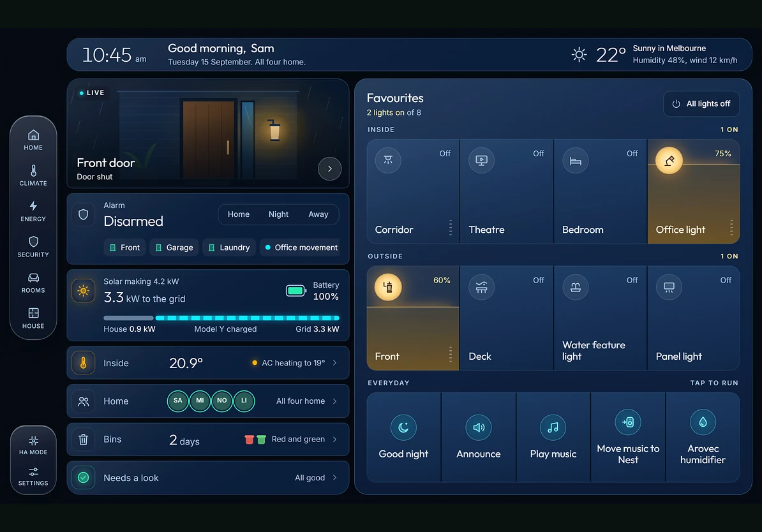Click the alarm shield icon
Image resolution: width=762 pixels, height=532 pixels.
tap(84, 215)
